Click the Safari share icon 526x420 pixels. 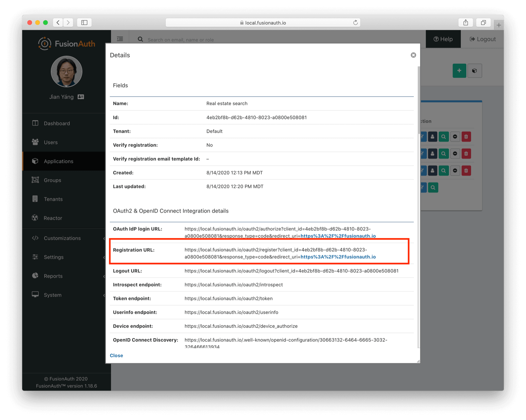tap(466, 22)
